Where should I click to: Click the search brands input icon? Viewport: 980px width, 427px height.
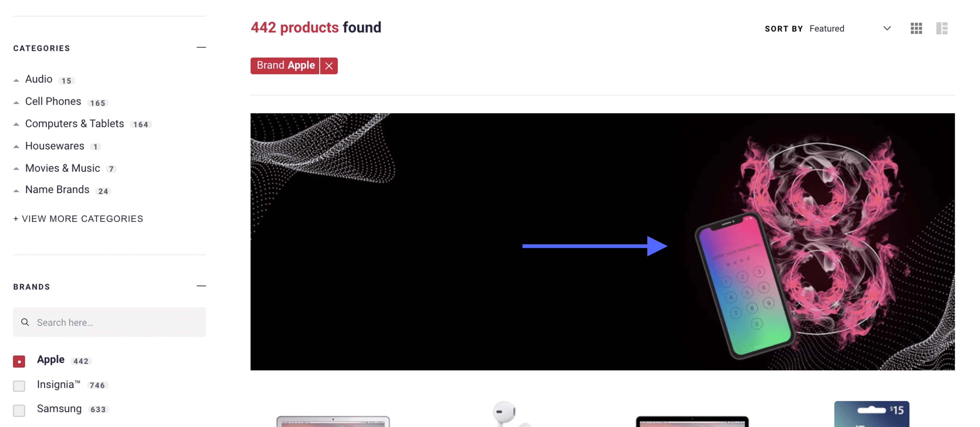pos(25,321)
